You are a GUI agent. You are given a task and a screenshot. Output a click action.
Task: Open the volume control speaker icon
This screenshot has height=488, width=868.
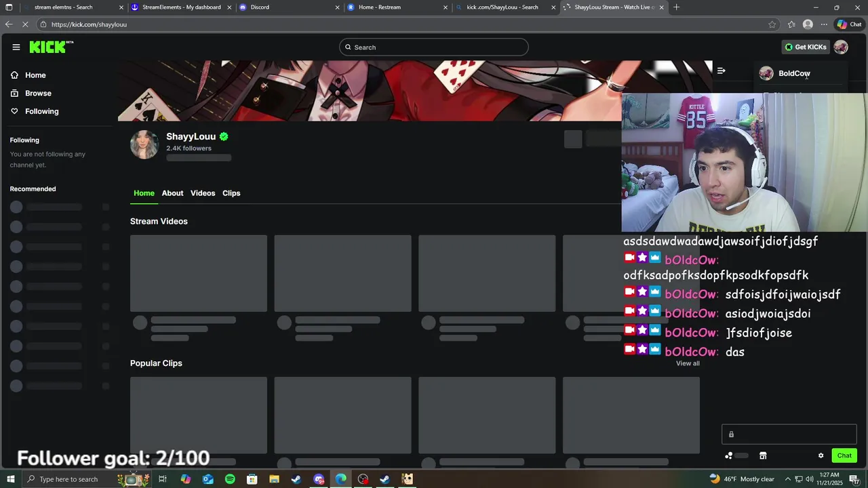pyautogui.click(x=810, y=479)
